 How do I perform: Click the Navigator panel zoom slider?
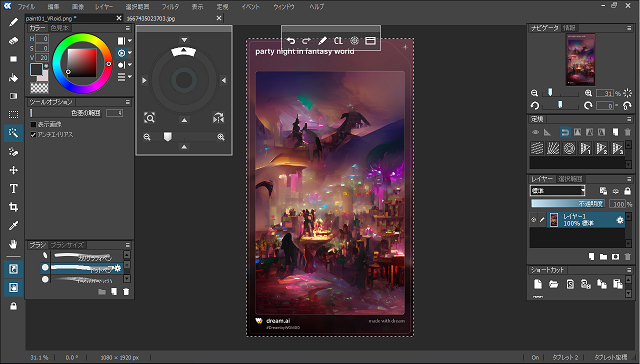tap(559, 93)
